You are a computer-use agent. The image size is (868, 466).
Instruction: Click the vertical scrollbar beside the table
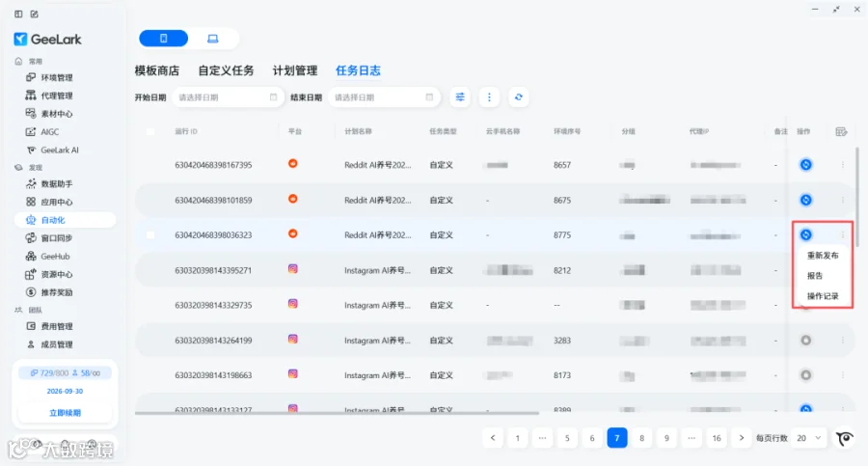tap(857, 197)
